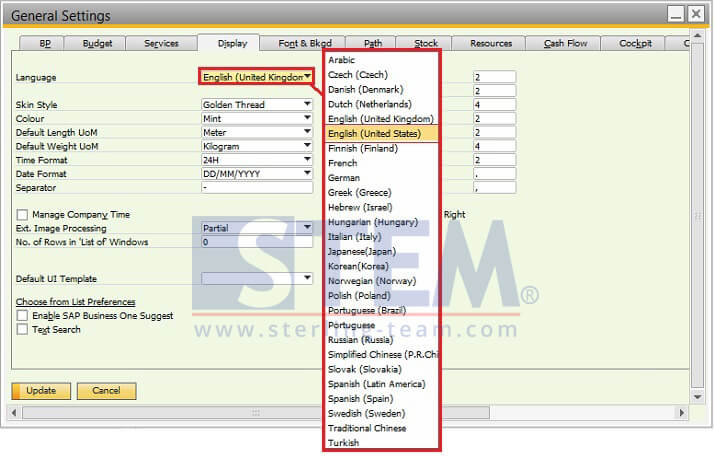Choose French from the list
Image resolution: width=714 pixels, height=456 pixels.
[x=382, y=163]
